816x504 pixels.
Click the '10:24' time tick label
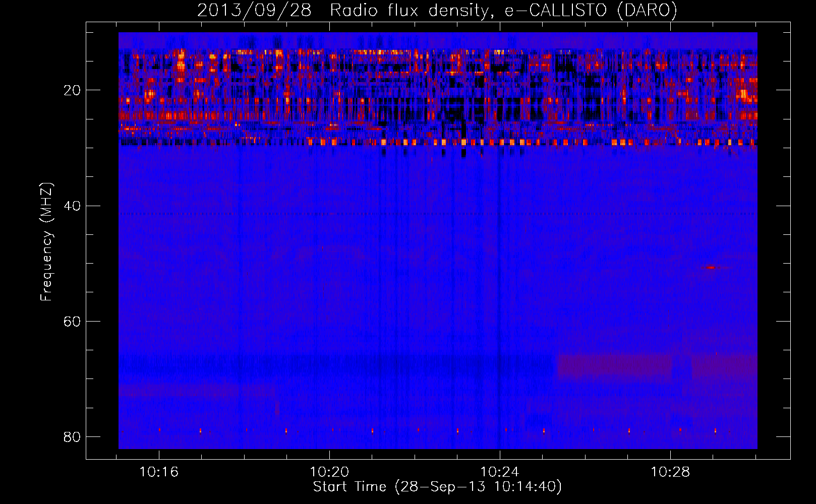(500, 472)
